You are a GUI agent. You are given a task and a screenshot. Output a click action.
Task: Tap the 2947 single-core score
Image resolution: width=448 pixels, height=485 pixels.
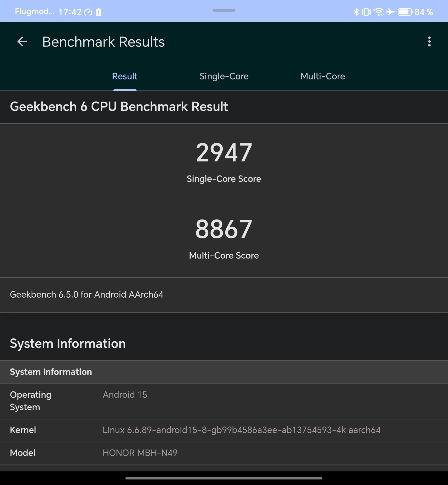(x=224, y=153)
